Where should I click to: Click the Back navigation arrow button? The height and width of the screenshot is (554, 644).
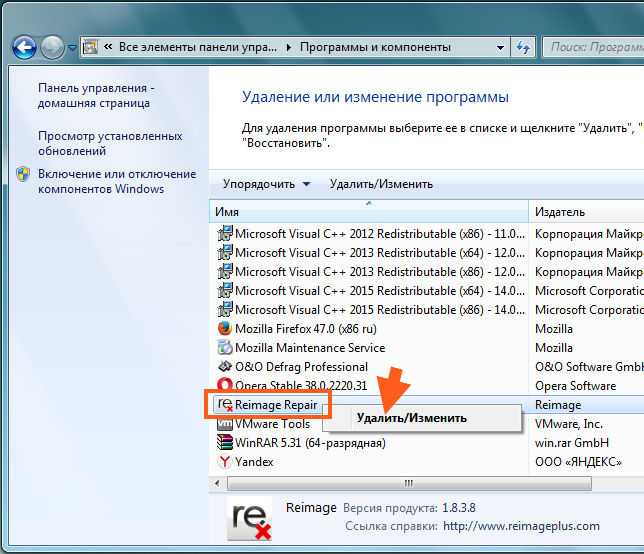[x=24, y=48]
